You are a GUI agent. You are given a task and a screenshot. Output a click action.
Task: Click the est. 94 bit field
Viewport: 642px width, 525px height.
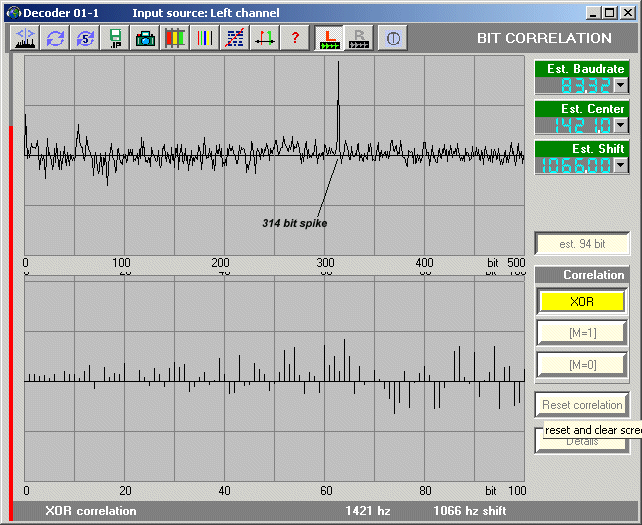[581, 244]
